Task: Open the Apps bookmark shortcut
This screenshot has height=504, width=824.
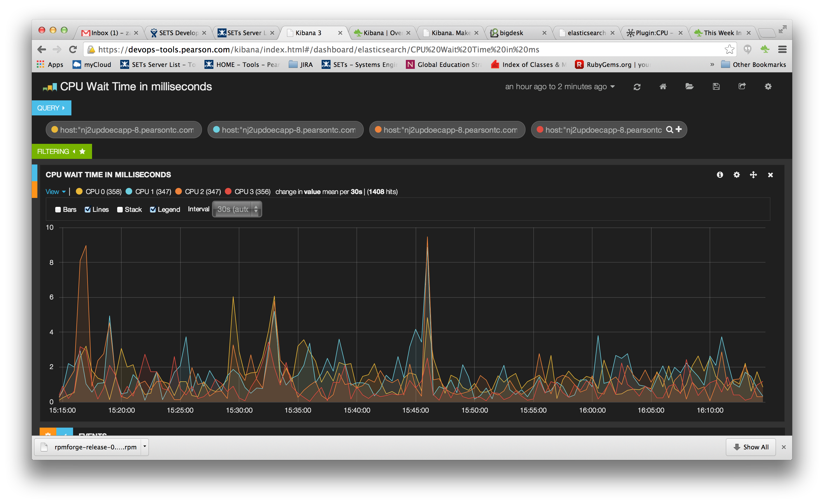Action: coord(50,64)
